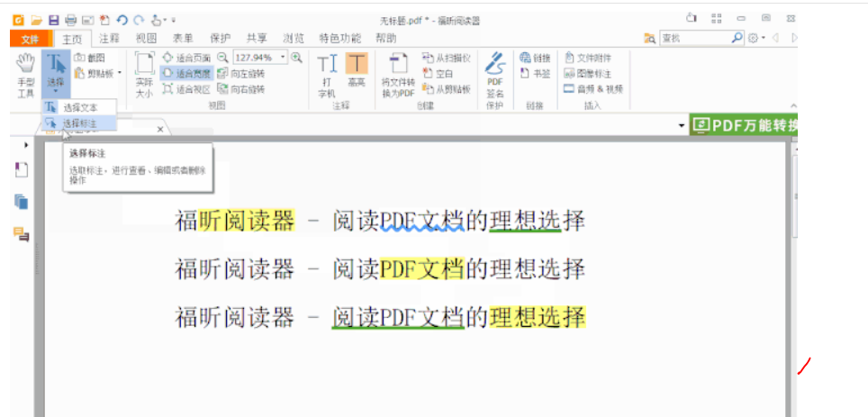
Task: Click the Print icon in quick access toolbar
Action: [x=70, y=20]
